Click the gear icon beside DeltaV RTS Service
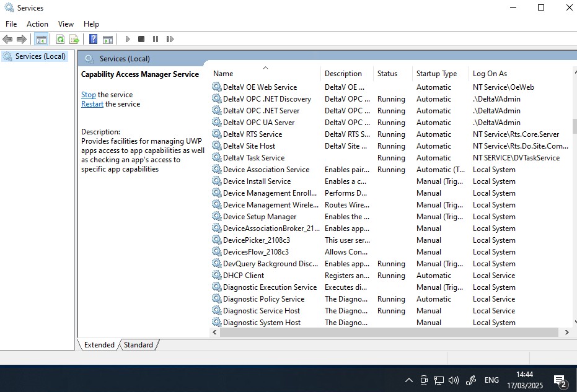The image size is (577, 392). tap(217, 134)
